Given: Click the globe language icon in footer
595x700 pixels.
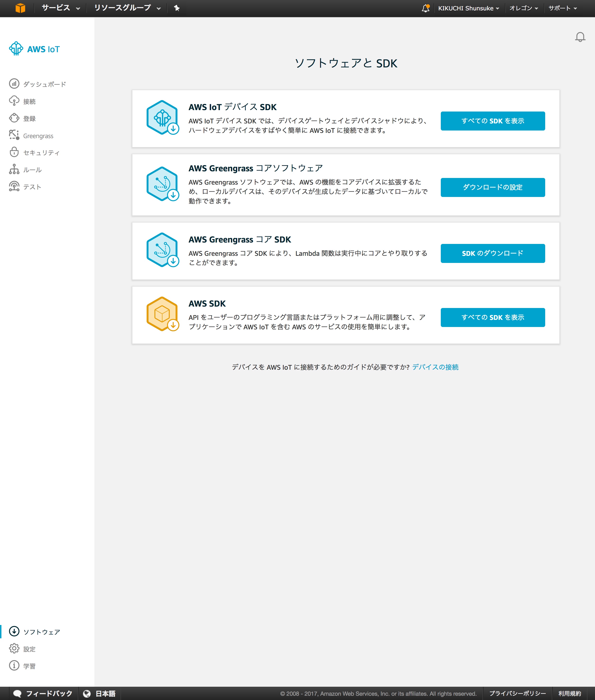Looking at the screenshot, I should coord(87,694).
